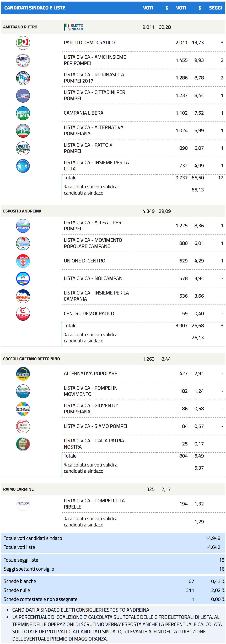Click the Pompei Città Ribelle logo
The image size is (226, 644).
pyautogui.click(x=23, y=504)
